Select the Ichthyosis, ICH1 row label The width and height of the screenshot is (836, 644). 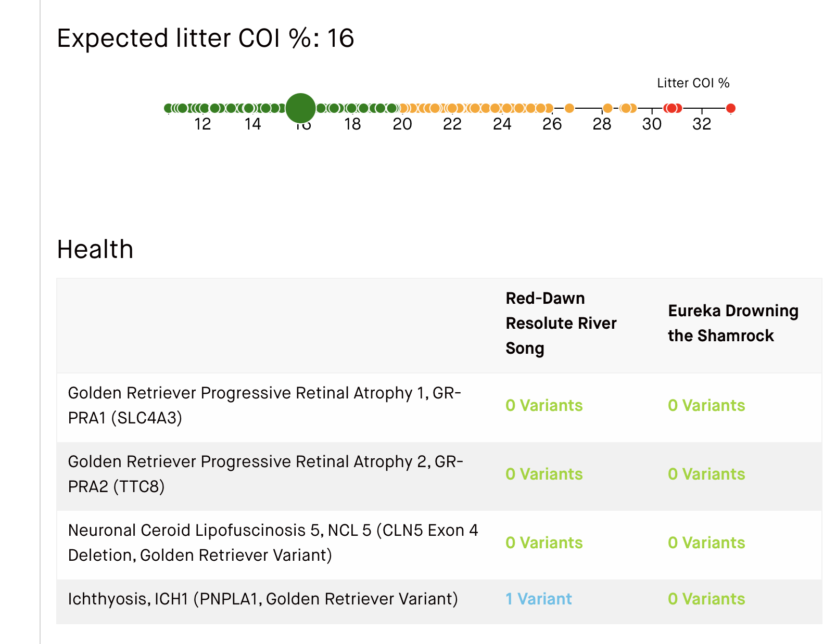(x=263, y=599)
